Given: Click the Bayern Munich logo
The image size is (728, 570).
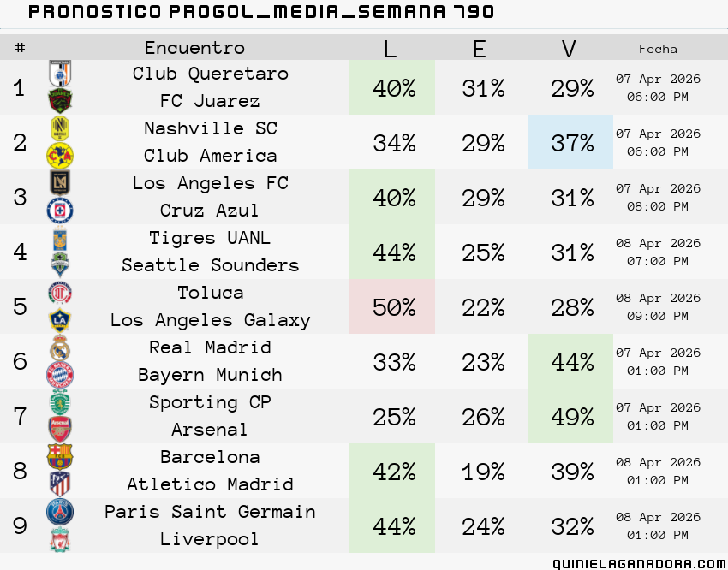Looking at the screenshot, I should click(x=60, y=375).
